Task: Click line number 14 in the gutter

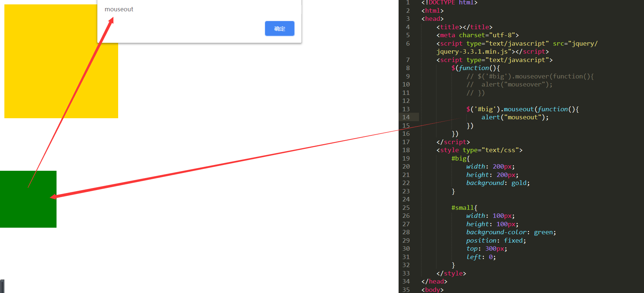Action: (406, 117)
